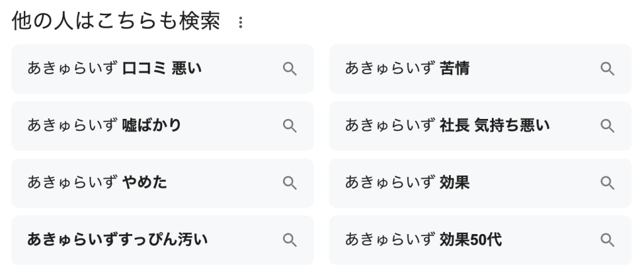Click search icon beside あきゅらいず 効果50代

(607, 240)
